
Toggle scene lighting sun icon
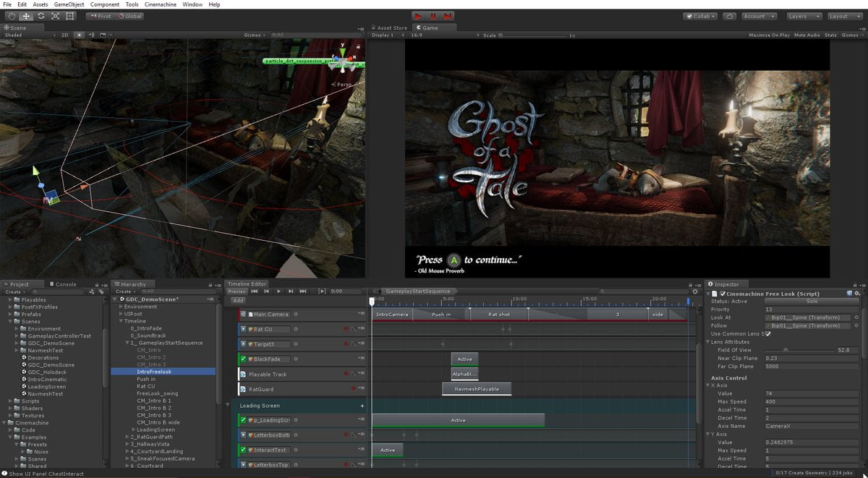(80, 35)
